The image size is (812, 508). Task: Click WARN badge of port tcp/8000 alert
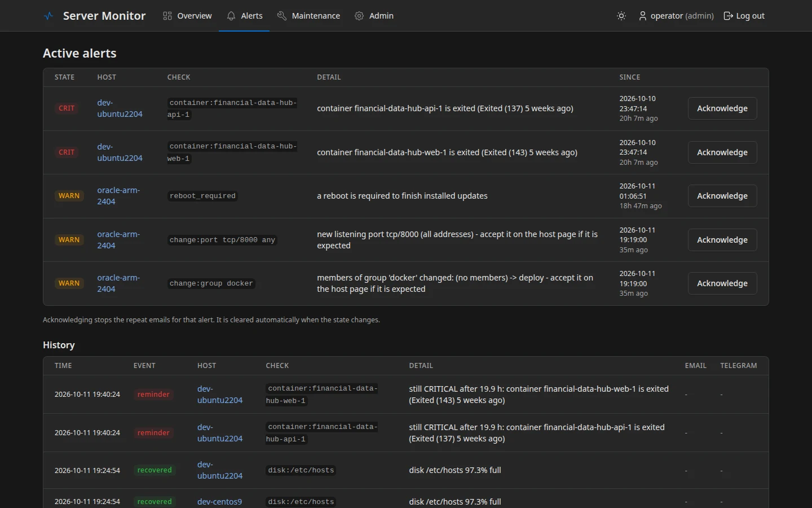69,240
